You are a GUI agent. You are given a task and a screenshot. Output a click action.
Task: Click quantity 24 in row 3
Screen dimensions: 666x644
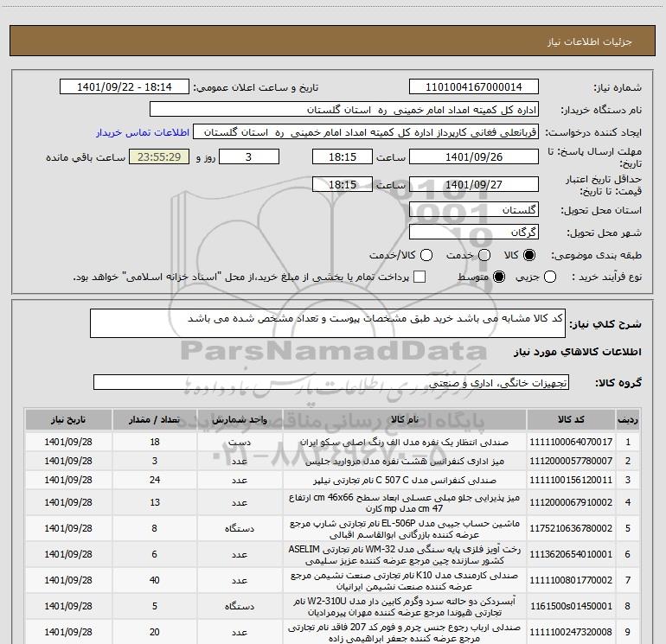click(155, 480)
